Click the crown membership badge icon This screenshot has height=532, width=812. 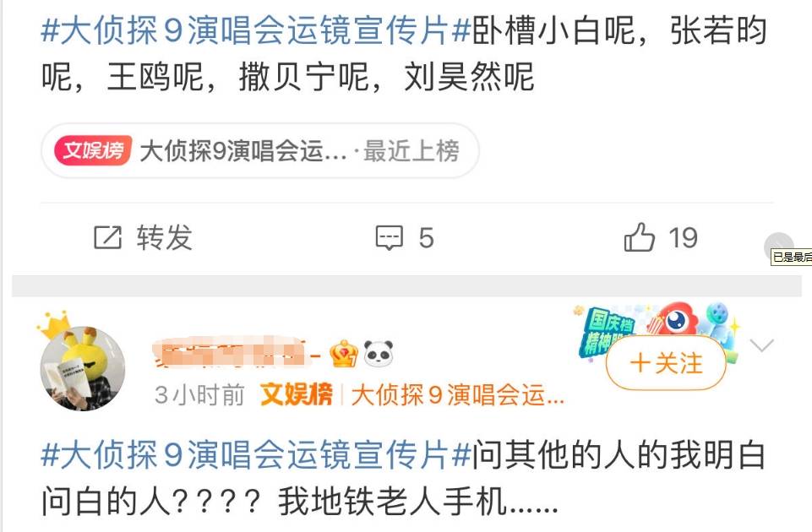[x=345, y=354]
